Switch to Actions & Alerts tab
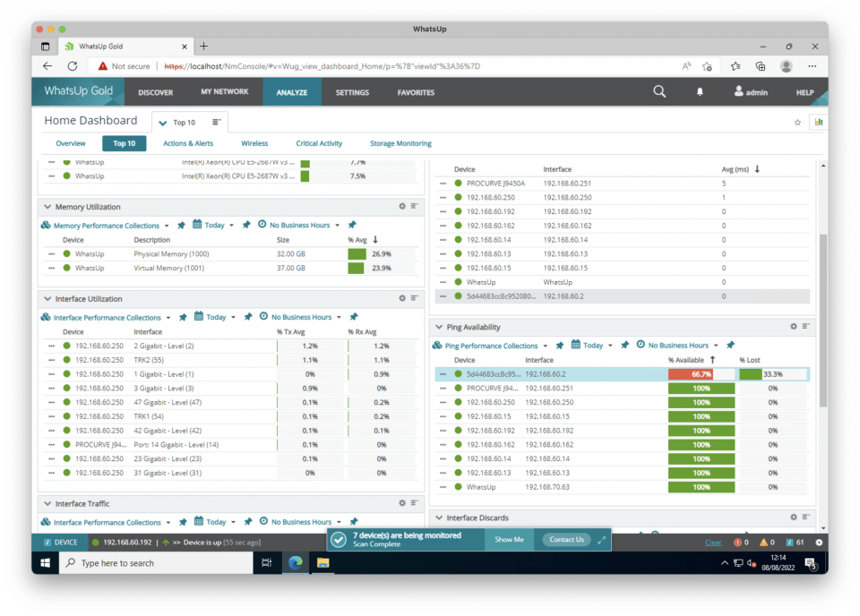This screenshot has height=616, width=860. (188, 143)
